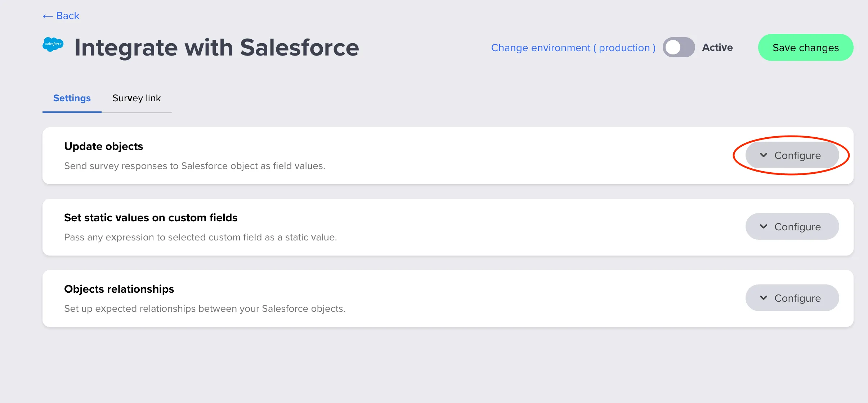Click the back arrow icon
868x403 pixels.
tap(48, 16)
